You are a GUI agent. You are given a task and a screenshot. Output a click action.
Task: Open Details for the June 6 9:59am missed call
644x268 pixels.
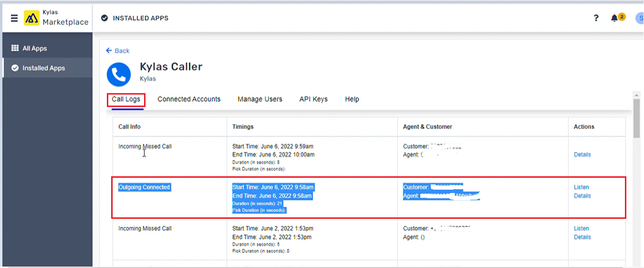[582, 155]
